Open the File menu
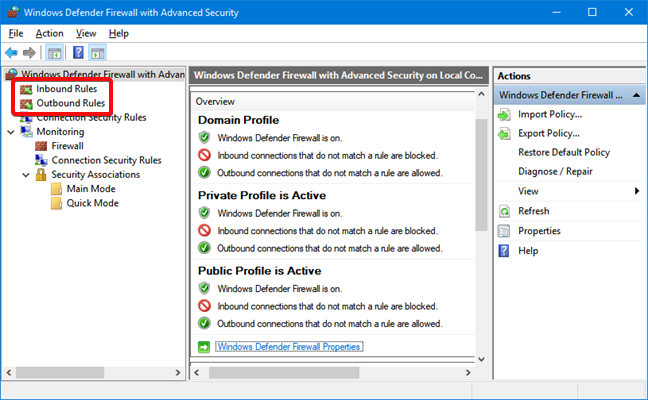 click(x=16, y=33)
